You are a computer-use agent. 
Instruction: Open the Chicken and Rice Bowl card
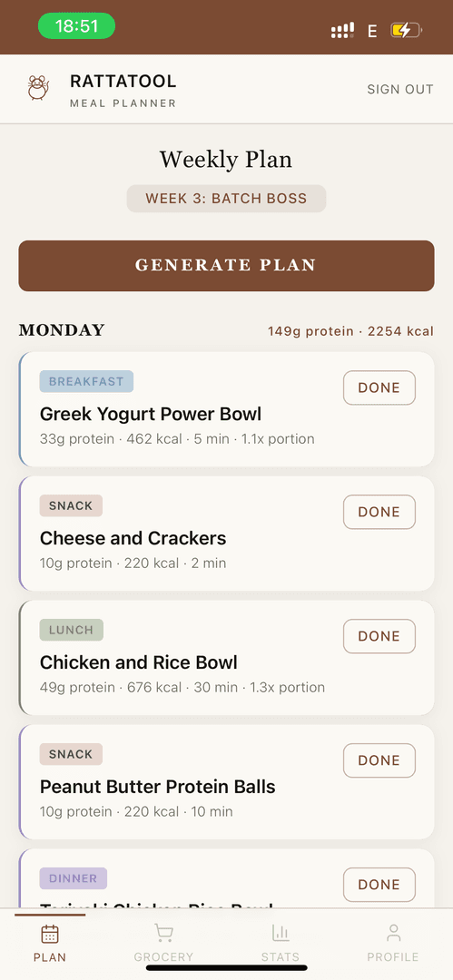pos(227,658)
